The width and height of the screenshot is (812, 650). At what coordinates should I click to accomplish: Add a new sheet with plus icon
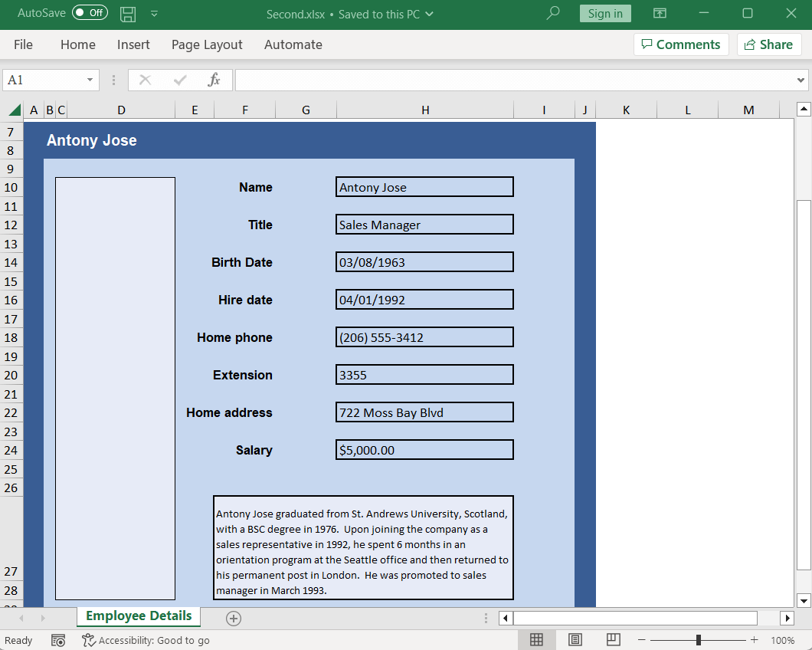(234, 618)
